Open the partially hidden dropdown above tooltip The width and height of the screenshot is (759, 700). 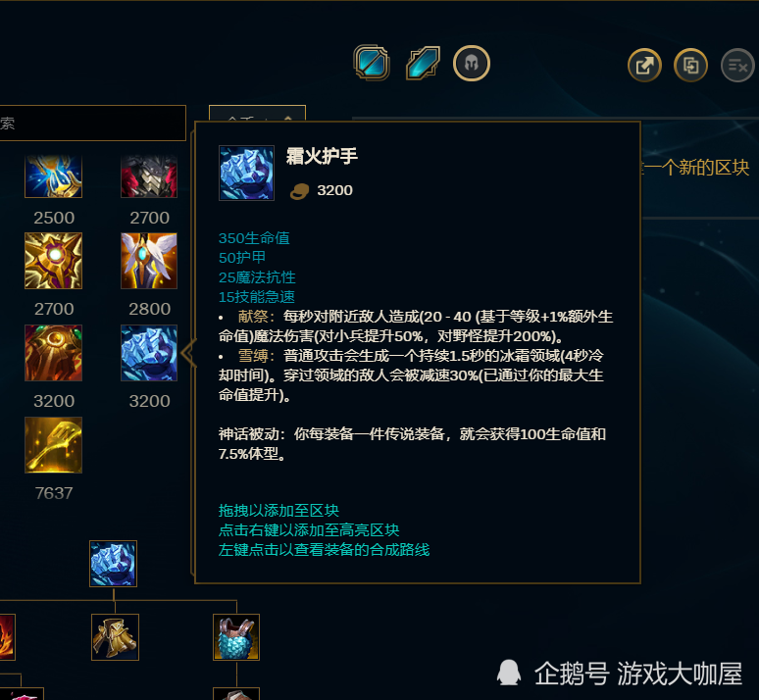coord(257,115)
